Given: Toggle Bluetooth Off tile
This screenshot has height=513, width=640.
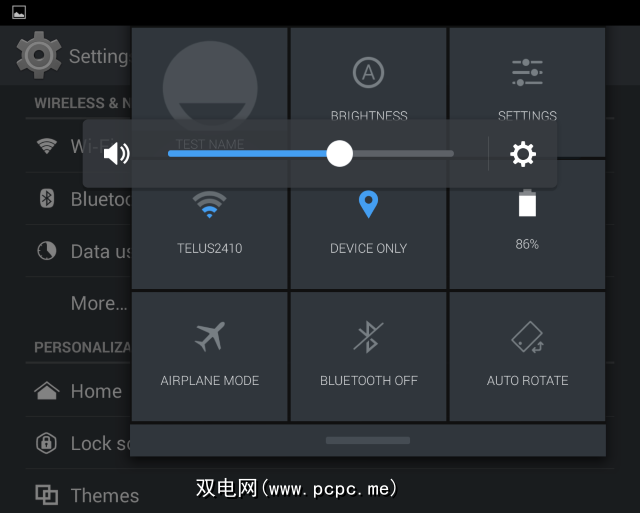Looking at the screenshot, I should (368, 356).
